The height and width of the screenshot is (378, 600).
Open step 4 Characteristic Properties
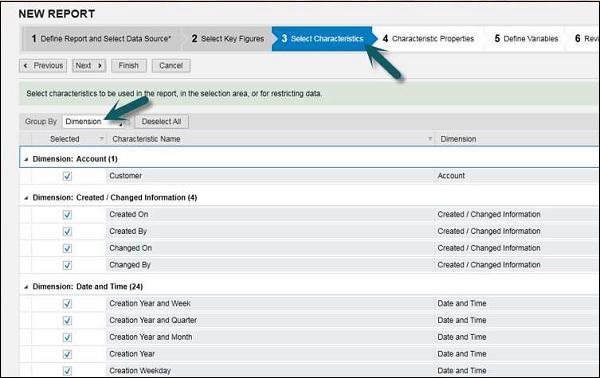429,39
